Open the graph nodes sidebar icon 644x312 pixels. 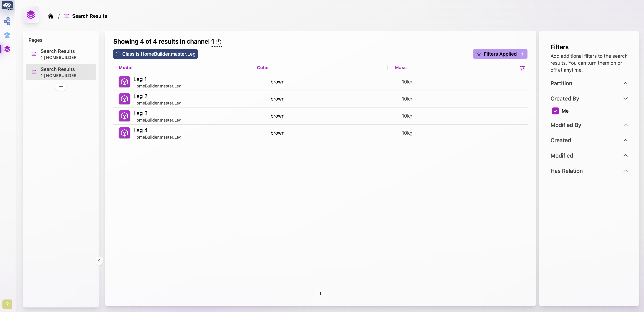tap(7, 21)
